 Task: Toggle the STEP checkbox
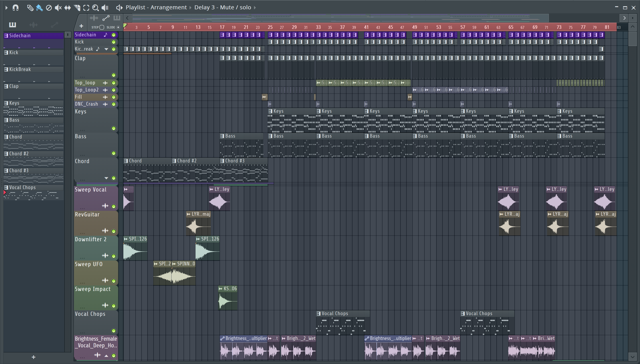click(x=102, y=27)
